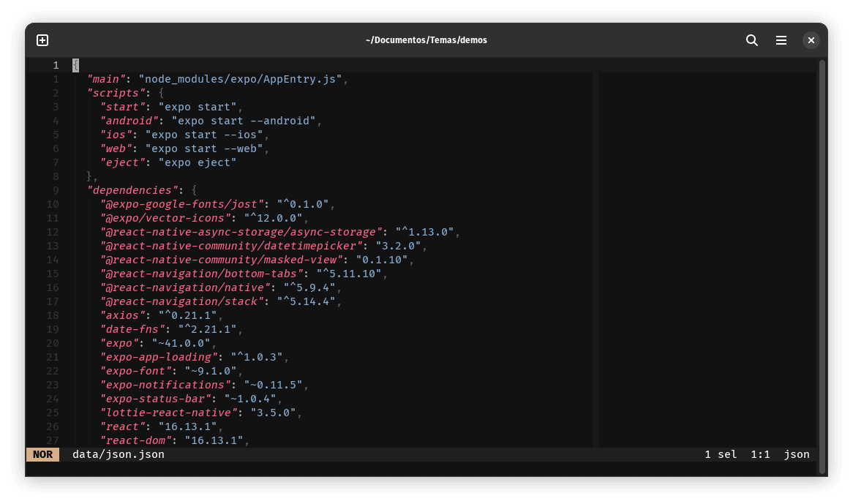853x504 pixels.
Task: Click the "scripts" key
Action: [x=116, y=93]
